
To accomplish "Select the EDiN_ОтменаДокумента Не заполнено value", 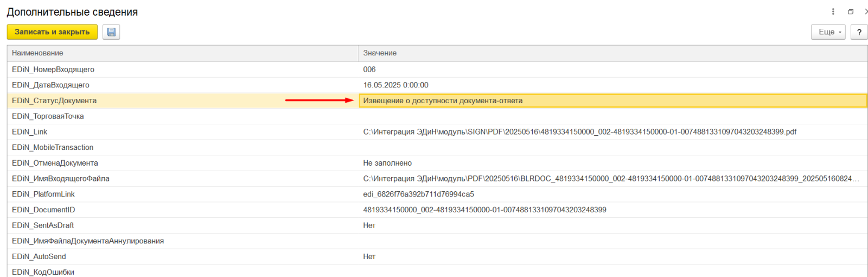I will (x=387, y=163).
